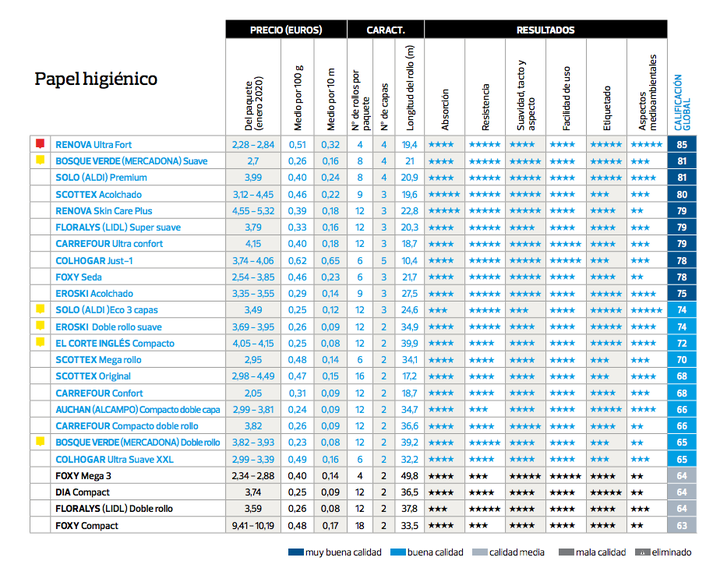Click the 'Papel higiénico' title
The height and width of the screenshot is (568, 720).
pos(96,79)
